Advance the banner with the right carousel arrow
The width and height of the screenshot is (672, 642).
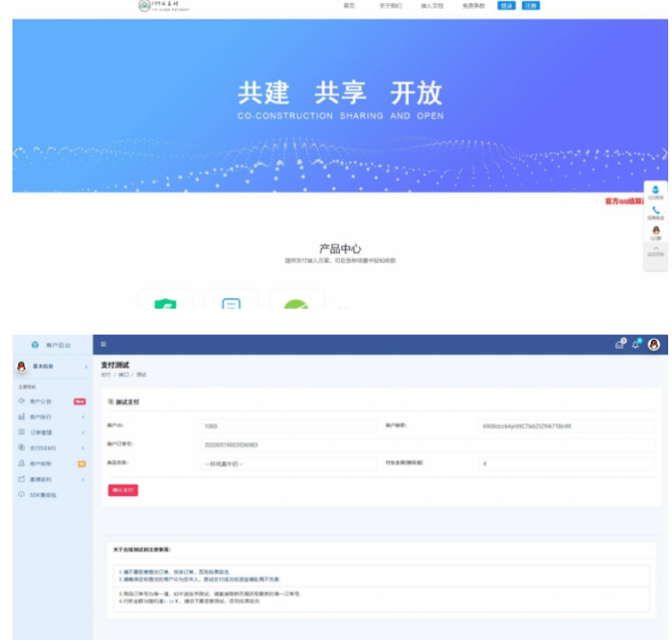point(664,154)
